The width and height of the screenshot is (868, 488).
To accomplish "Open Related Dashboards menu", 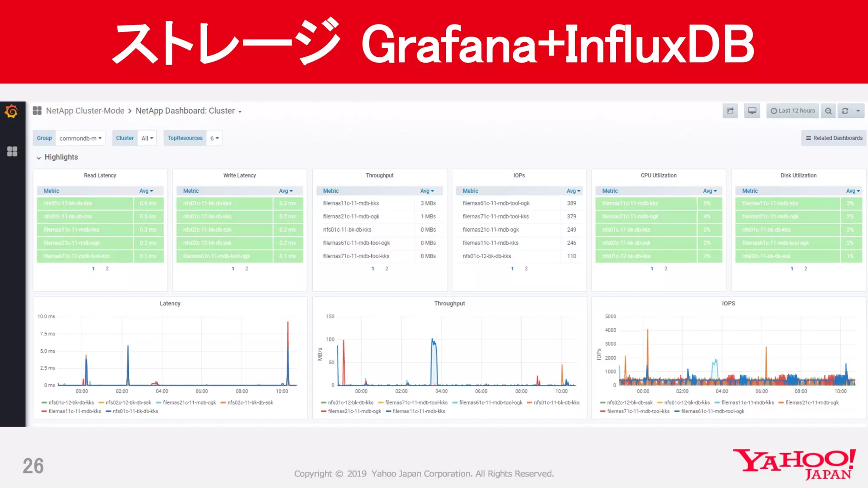I will pos(834,138).
